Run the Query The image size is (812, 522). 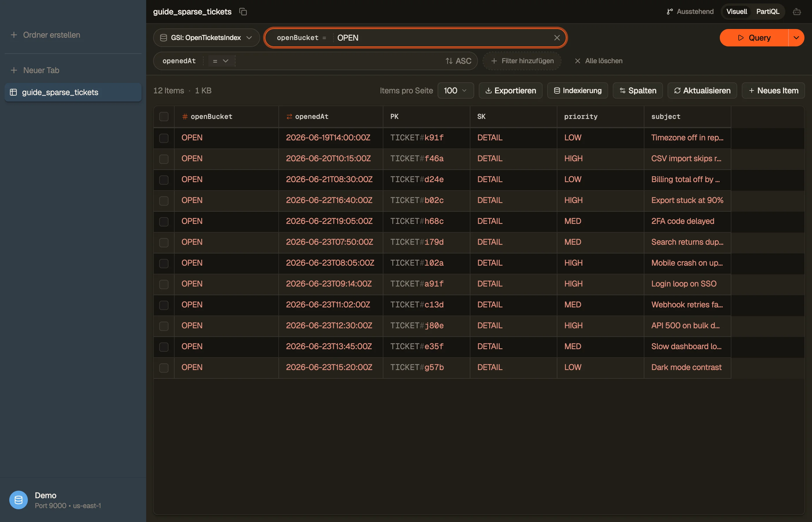(x=754, y=38)
